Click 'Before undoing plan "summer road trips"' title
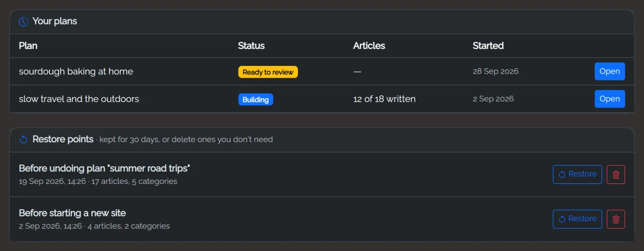The height and width of the screenshot is (251, 644). pos(105,168)
